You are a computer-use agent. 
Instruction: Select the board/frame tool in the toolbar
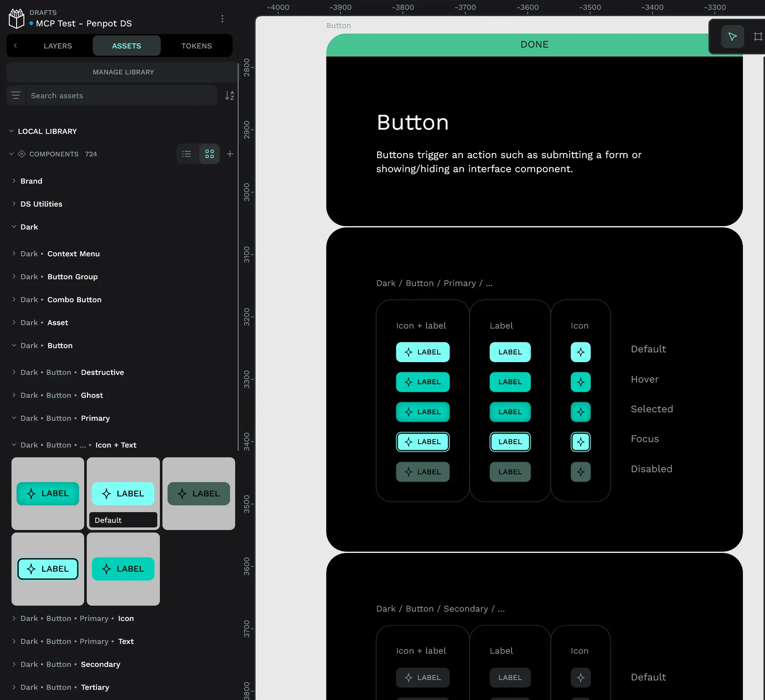pyautogui.click(x=758, y=37)
